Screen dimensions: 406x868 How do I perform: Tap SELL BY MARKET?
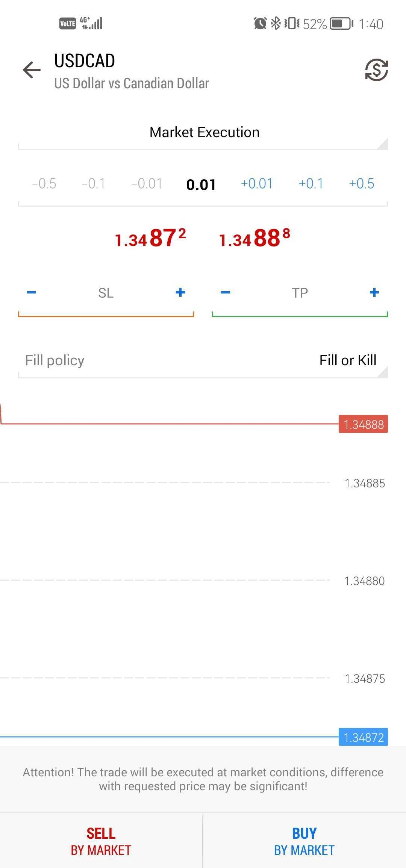(x=100, y=842)
